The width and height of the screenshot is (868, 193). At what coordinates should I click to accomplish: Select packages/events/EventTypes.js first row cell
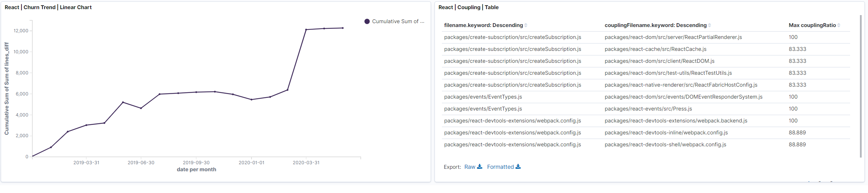483,97
